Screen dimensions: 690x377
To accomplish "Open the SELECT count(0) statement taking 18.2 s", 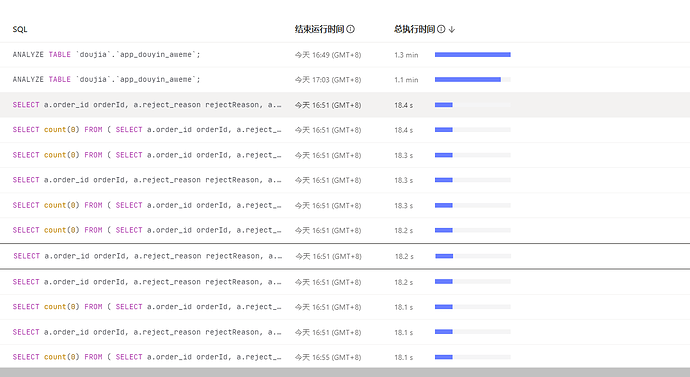I will 147,230.
